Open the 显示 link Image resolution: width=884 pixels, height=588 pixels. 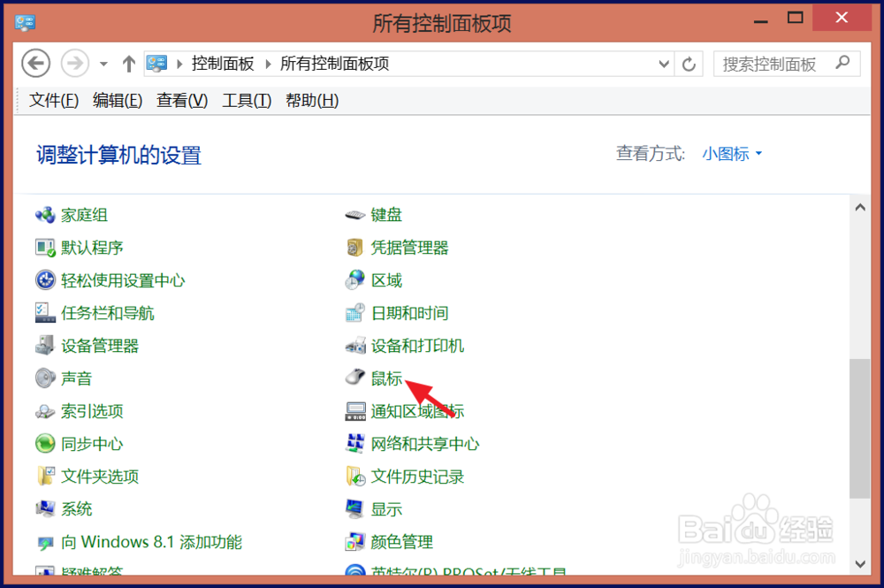coord(387,509)
